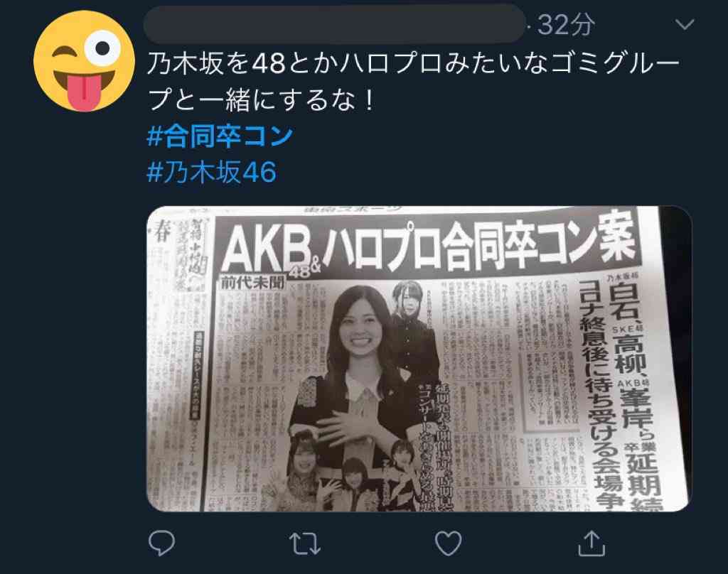Reply to this tweet with speech bubble icon
The image size is (728, 574).
tap(161, 543)
